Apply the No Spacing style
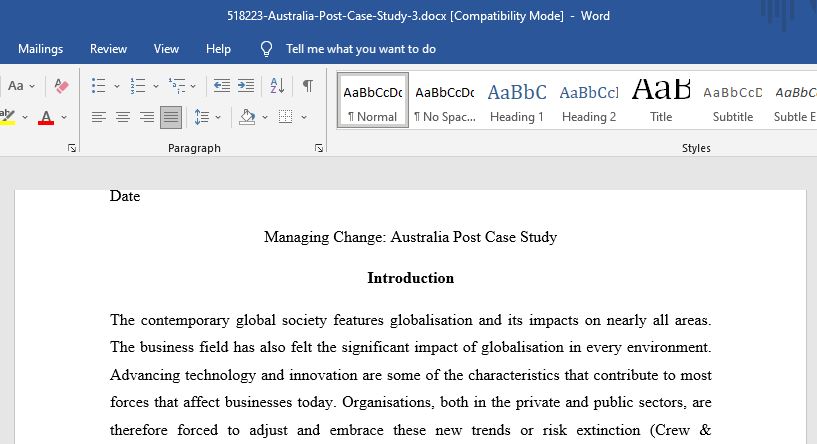Screen dimensions: 817x444 444,100
